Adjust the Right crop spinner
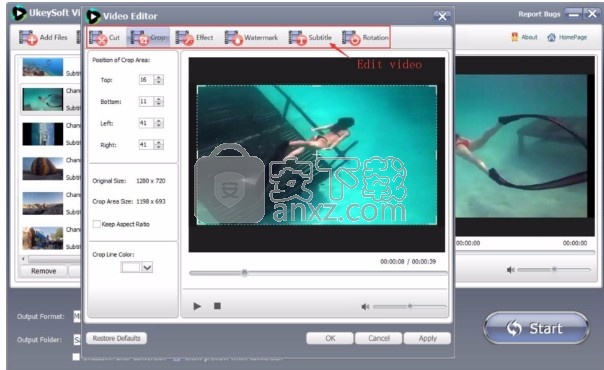This screenshot has height=370, width=604. (159, 144)
